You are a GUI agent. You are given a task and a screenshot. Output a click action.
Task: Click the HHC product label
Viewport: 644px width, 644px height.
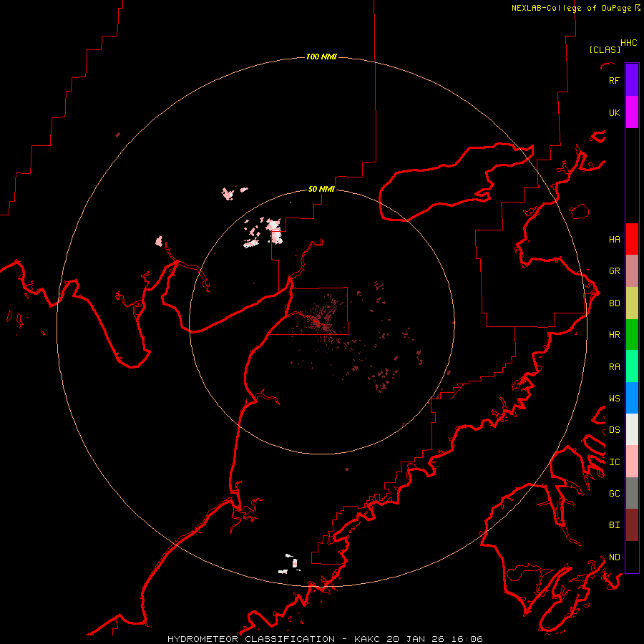point(628,43)
